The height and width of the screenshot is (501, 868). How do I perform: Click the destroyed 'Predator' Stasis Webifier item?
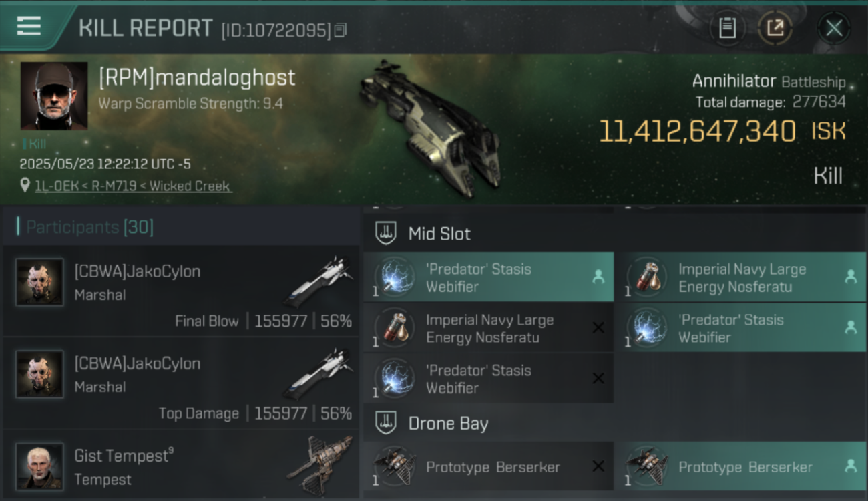click(489, 379)
